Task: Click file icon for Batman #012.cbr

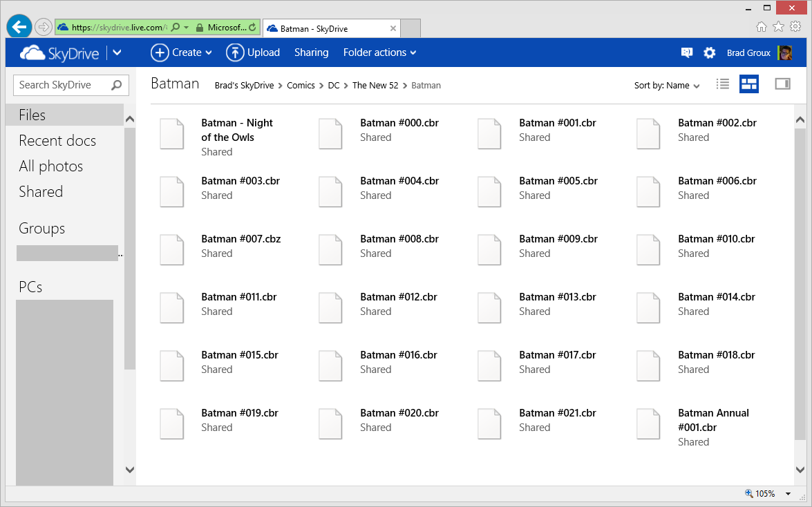Action: point(330,307)
